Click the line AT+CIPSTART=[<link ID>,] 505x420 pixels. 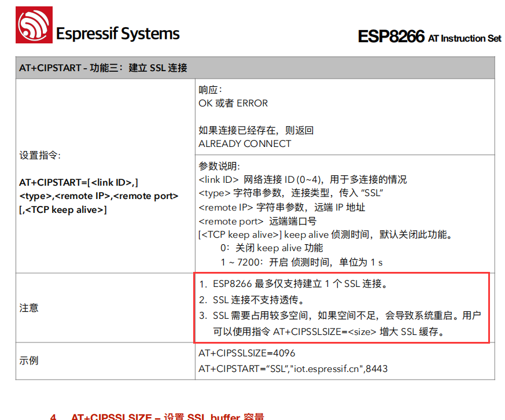click(79, 183)
